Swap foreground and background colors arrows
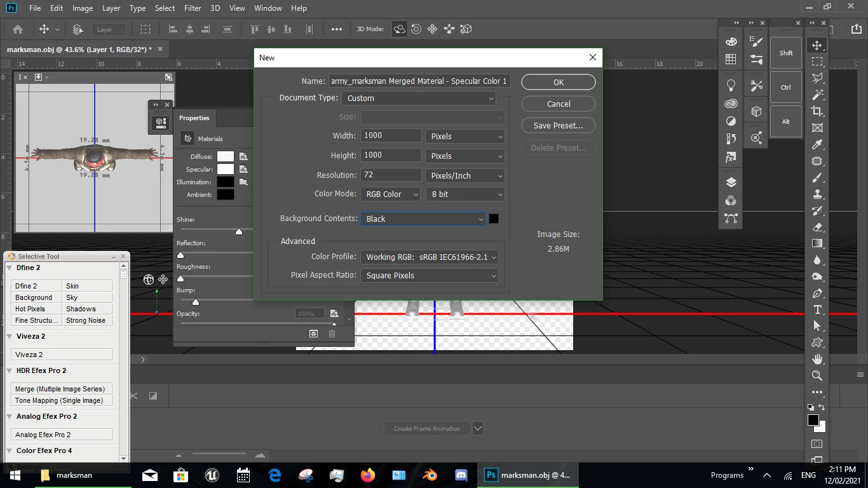Image resolution: width=868 pixels, height=488 pixels. 822,407
